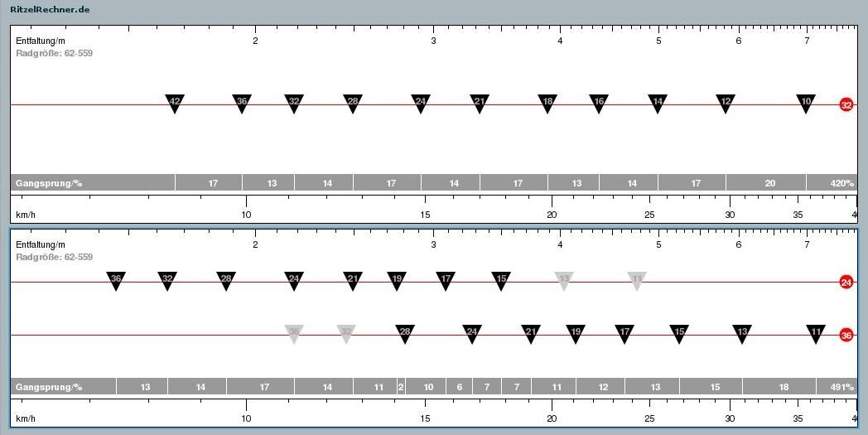Click the red 32-tooth chainring circle, upper chart

[x=846, y=105]
